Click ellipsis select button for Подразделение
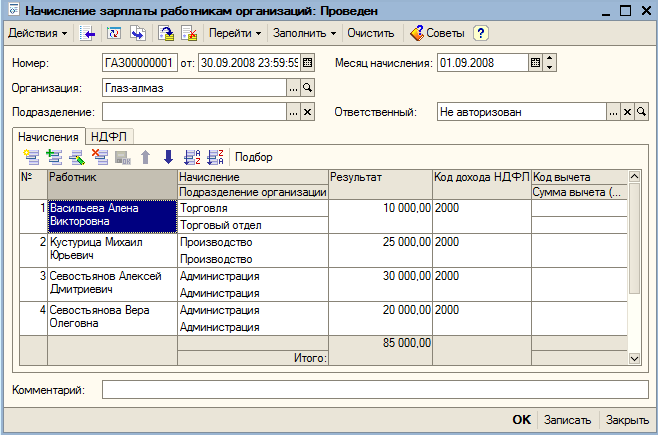 [293, 112]
